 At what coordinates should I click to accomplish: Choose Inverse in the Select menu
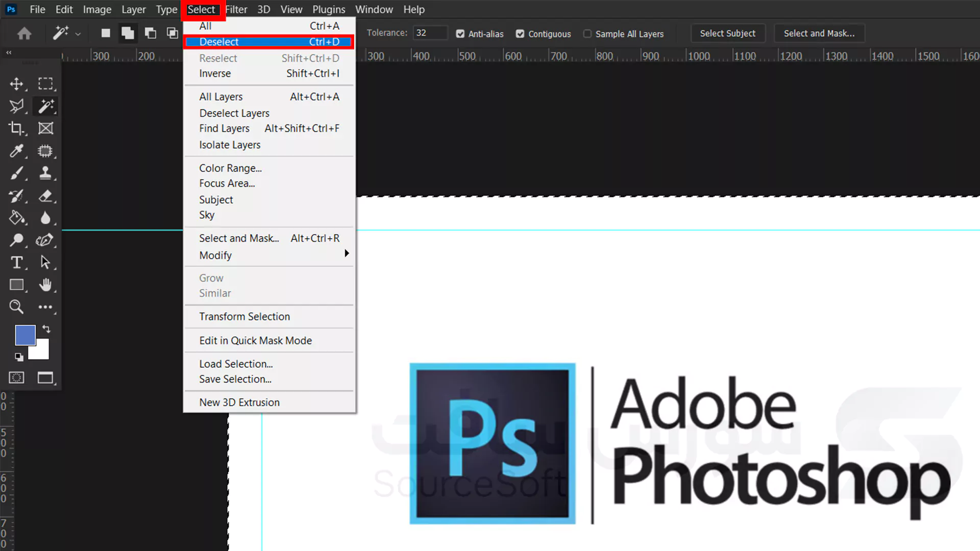pyautogui.click(x=269, y=73)
